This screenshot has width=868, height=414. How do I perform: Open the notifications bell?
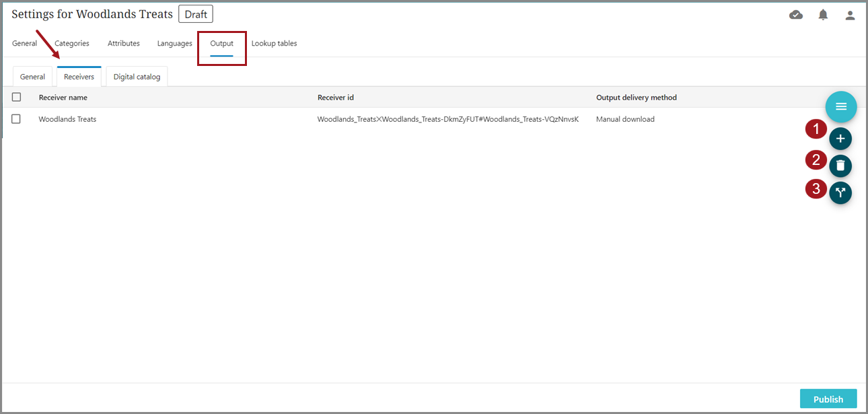823,15
